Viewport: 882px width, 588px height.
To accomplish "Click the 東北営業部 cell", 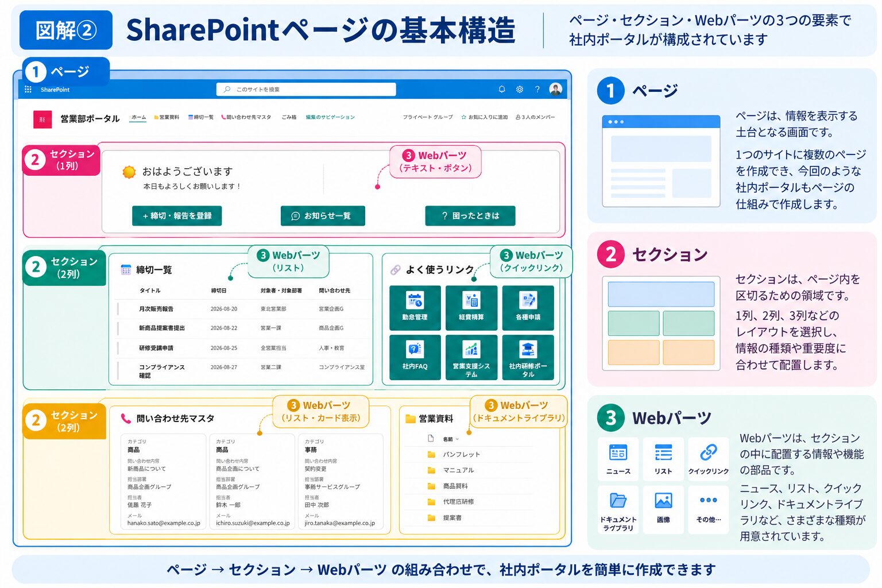I will point(273,309).
